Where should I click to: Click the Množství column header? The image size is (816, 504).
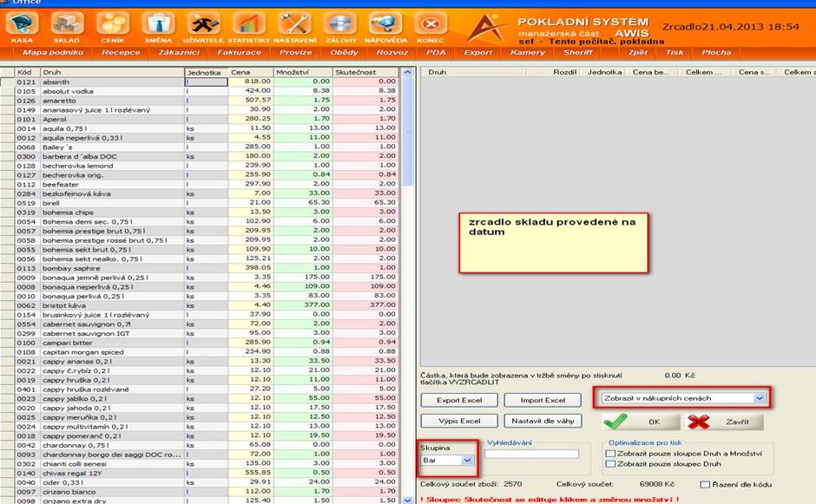point(303,72)
